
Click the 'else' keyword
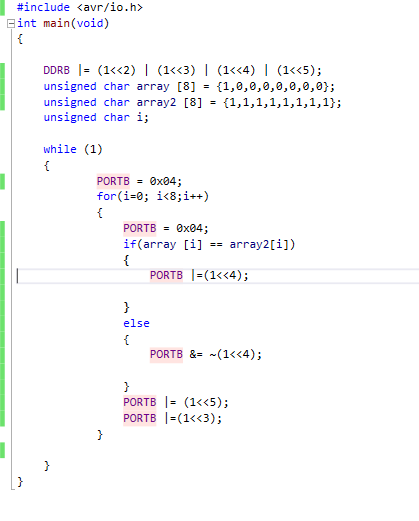click(136, 323)
